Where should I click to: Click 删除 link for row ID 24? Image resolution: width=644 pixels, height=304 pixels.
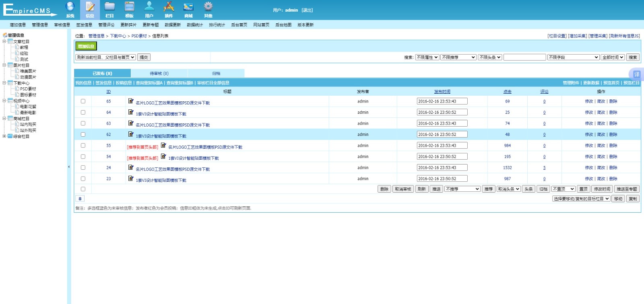613,168
